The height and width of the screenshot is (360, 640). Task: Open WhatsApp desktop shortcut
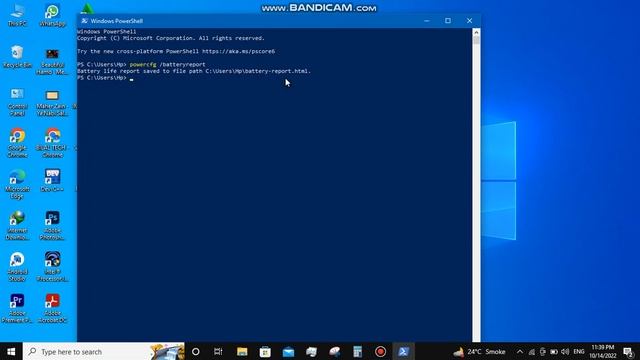coord(52,16)
